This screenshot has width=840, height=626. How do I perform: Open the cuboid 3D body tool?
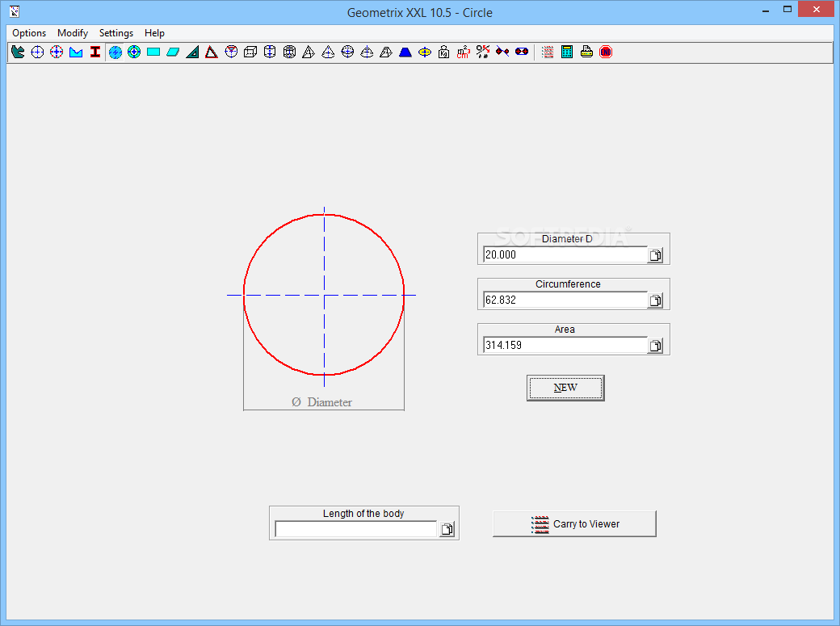coord(250,52)
